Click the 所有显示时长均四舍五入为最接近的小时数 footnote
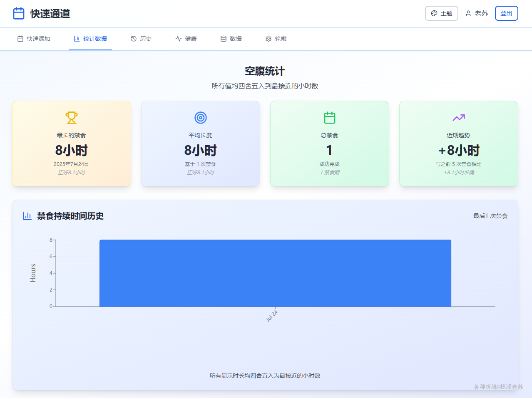Image resolution: width=532 pixels, height=398 pixels. click(x=265, y=376)
